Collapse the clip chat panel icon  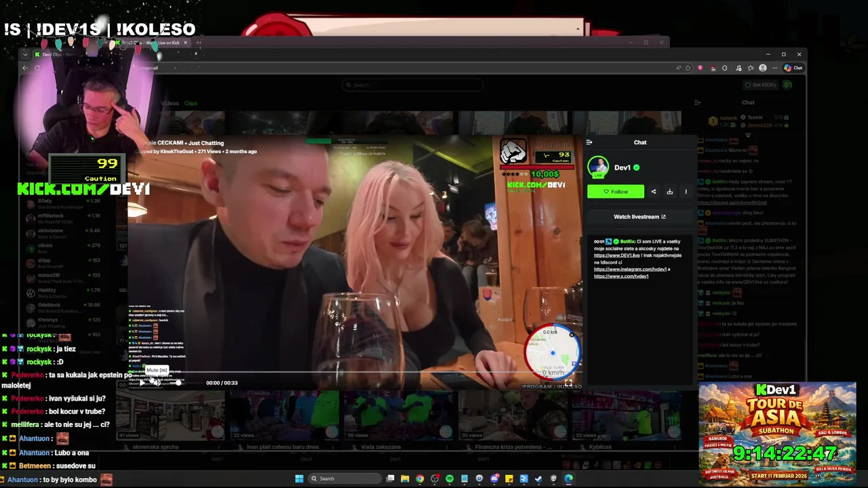point(589,142)
